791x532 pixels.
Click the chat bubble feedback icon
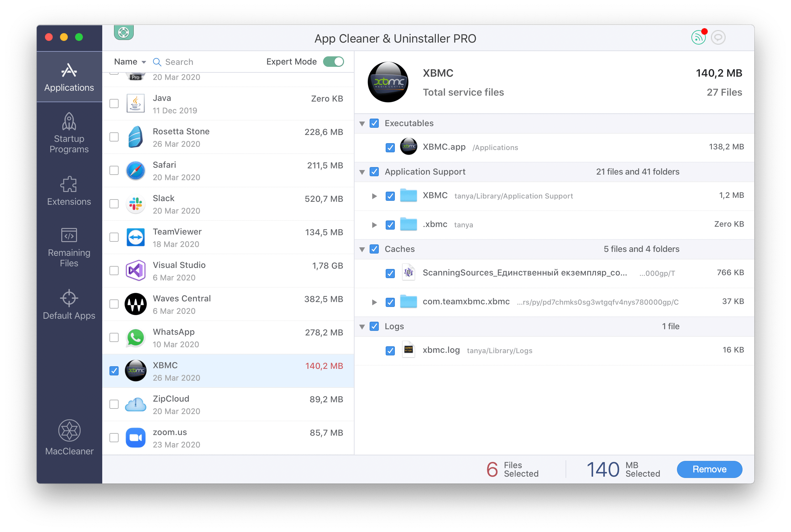718,37
